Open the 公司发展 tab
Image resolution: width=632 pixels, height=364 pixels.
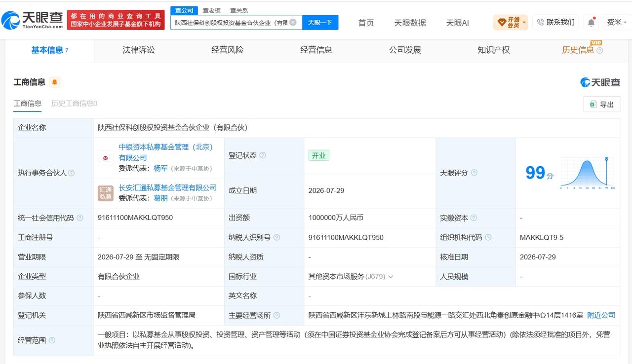coord(405,50)
